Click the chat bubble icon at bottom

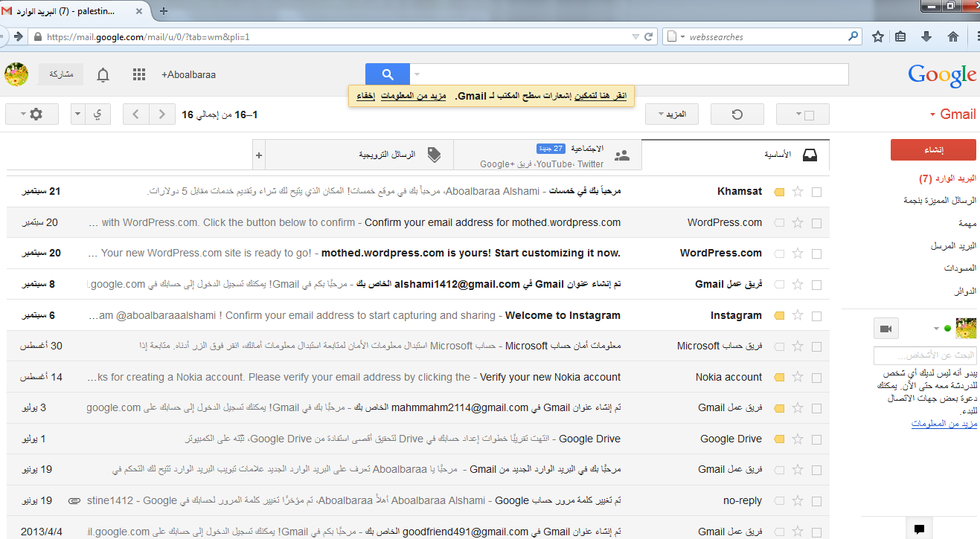pos(919,529)
